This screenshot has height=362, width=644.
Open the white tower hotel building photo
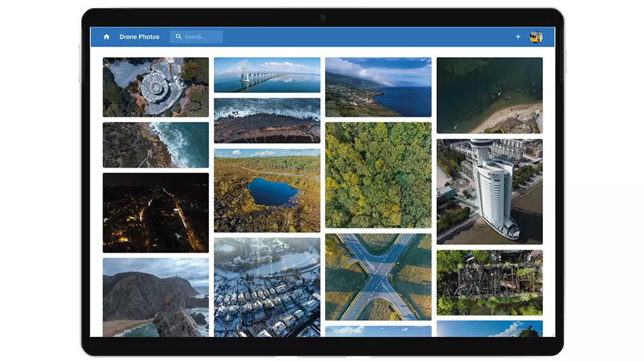[x=490, y=191]
